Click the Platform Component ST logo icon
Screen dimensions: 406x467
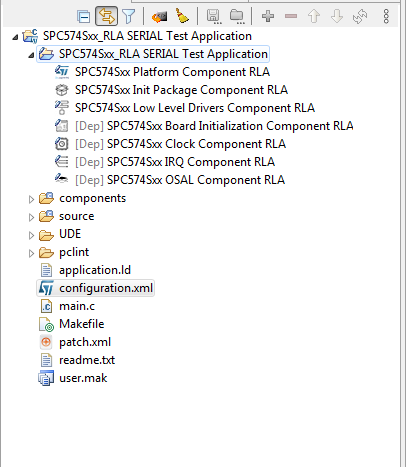[62, 71]
